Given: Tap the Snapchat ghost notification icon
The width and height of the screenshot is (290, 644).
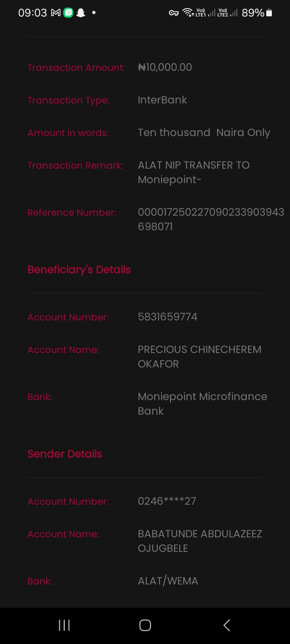Looking at the screenshot, I should (81, 13).
